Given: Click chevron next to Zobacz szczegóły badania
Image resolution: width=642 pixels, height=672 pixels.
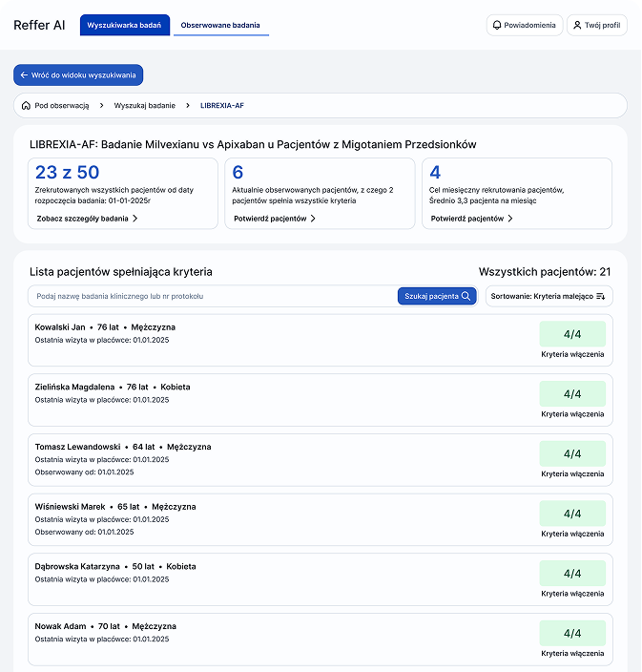Looking at the screenshot, I should tap(135, 219).
